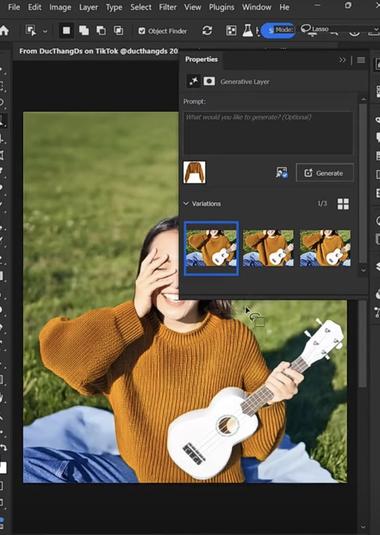Image resolution: width=380 pixels, height=535 pixels.
Task: Refresh the Object Finder
Action: (207, 31)
